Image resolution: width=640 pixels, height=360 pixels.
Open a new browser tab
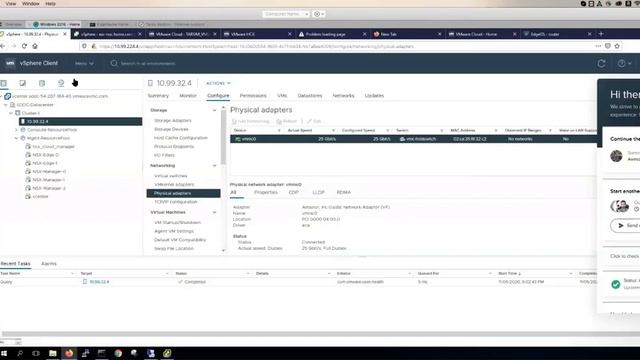[601, 34]
